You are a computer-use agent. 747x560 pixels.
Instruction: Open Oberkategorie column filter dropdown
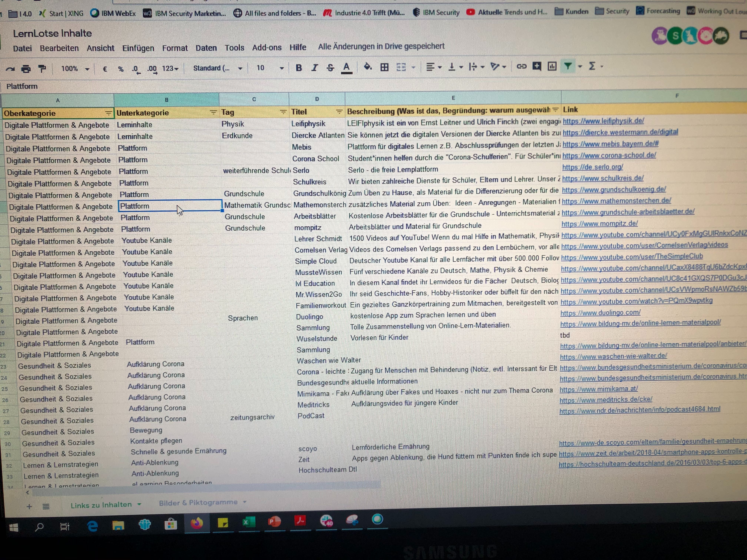pos(108,113)
